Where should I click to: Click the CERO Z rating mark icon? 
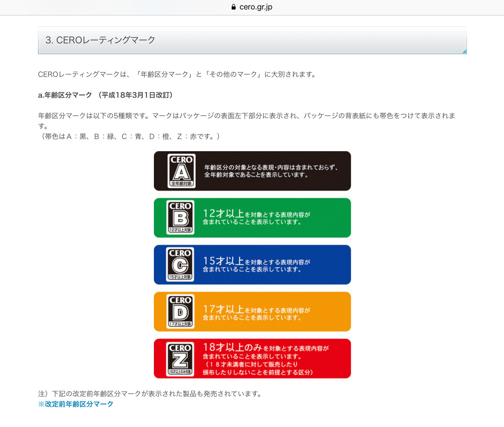pyautogui.click(x=180, y=359)
